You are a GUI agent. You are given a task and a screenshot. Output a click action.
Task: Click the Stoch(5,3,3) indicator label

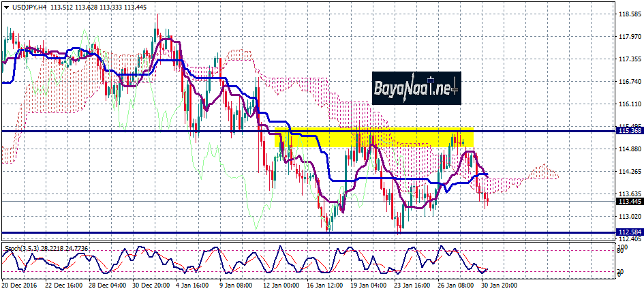click(20, 246)
